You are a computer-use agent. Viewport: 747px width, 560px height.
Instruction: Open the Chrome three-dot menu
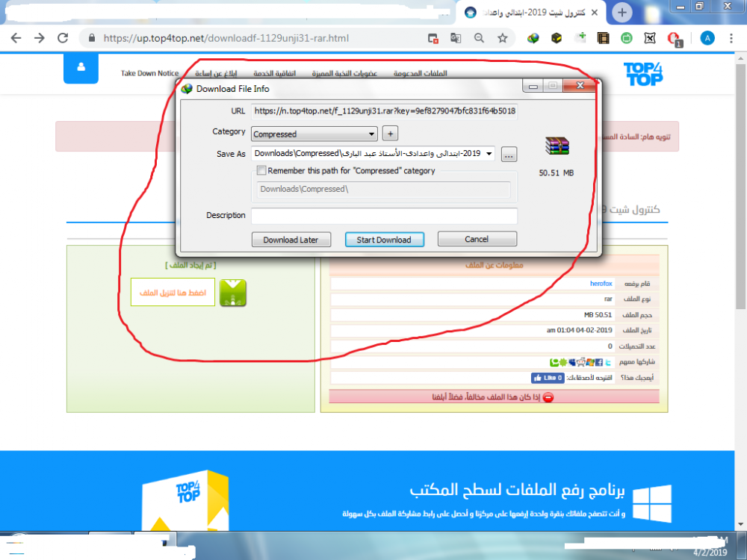coord(732,38)
